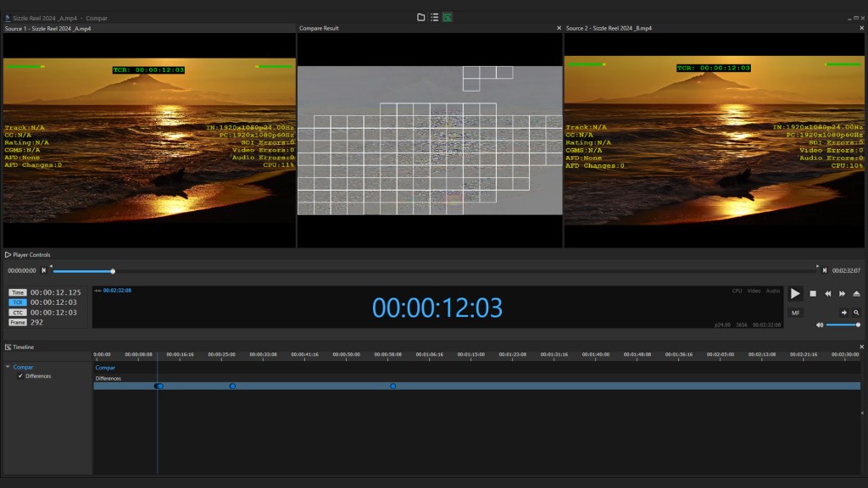Click the CPU indicator above the timecode display

point(738,290)
